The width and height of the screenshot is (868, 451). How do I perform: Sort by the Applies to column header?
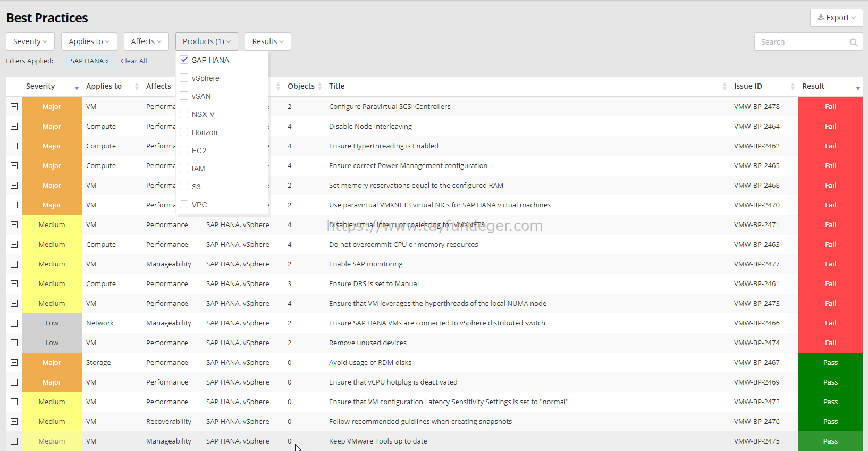tap(104, 86)
